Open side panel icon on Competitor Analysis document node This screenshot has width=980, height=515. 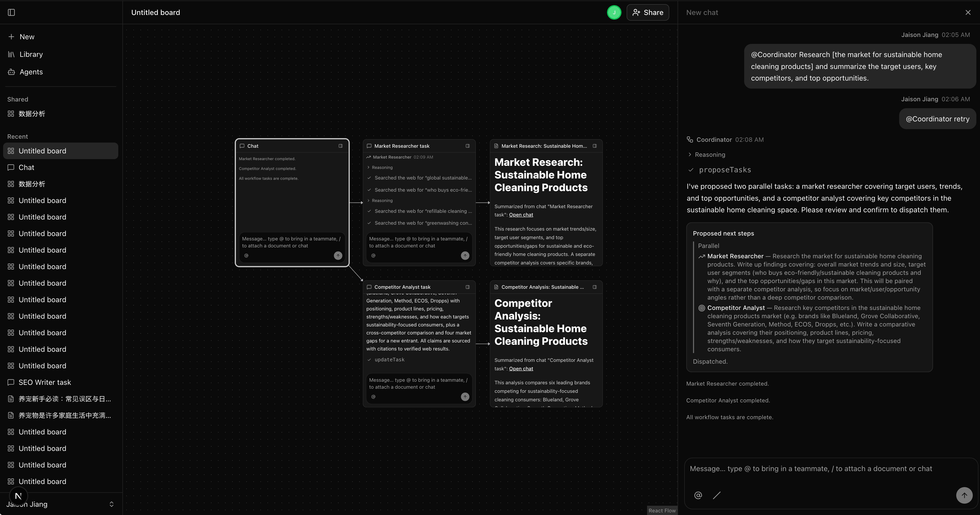click(x=595, y=287)
